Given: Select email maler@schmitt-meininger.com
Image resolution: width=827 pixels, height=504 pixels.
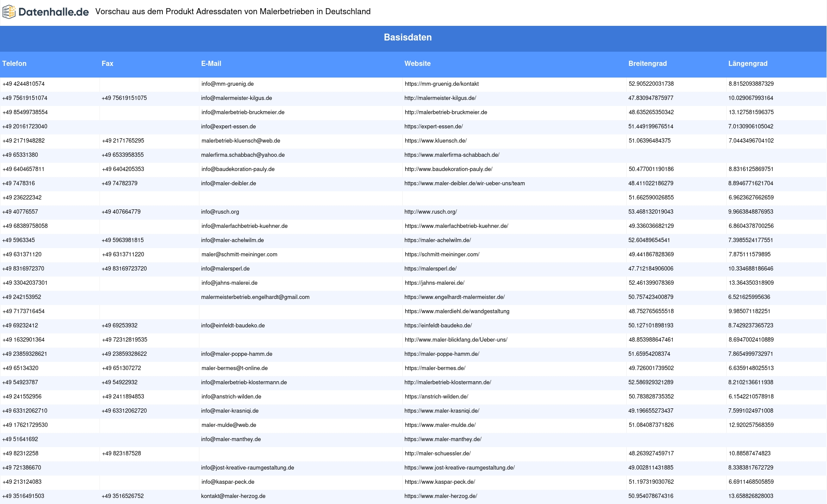Looking at the screenshot, I should click(239, 255).
